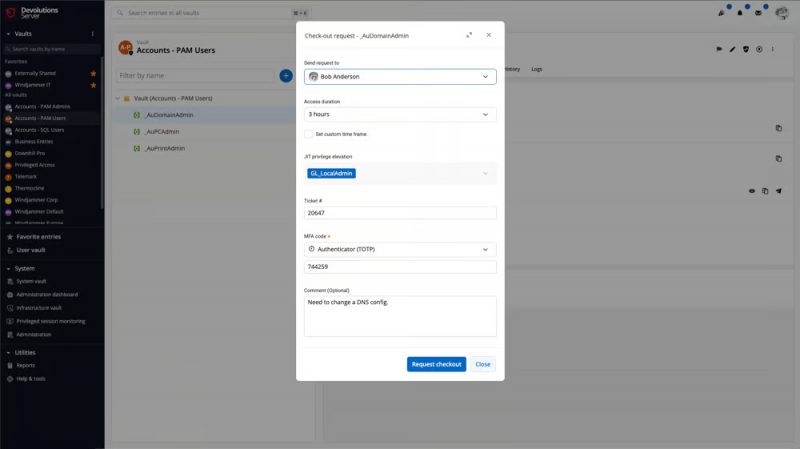Open the Telemark vault
This screenshot has width=800, height=449.
[x=26, y=177]
